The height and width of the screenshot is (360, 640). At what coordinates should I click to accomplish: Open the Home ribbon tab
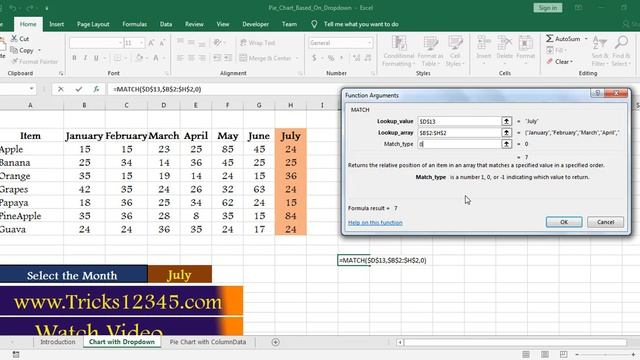click(x=28, y=24)
